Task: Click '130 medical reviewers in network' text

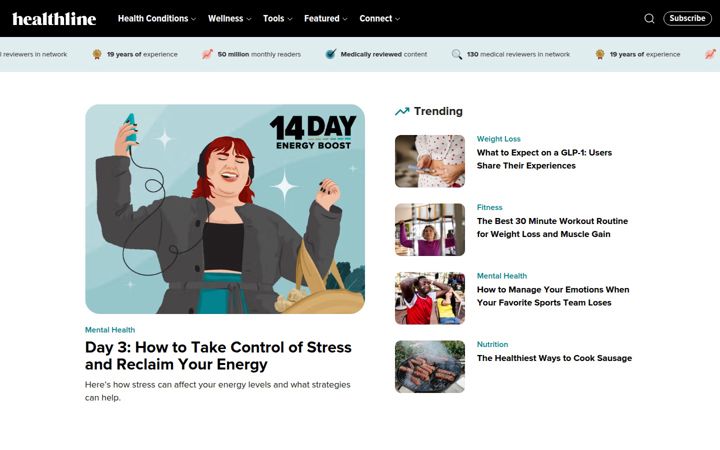Action: [x=518, y=54]
